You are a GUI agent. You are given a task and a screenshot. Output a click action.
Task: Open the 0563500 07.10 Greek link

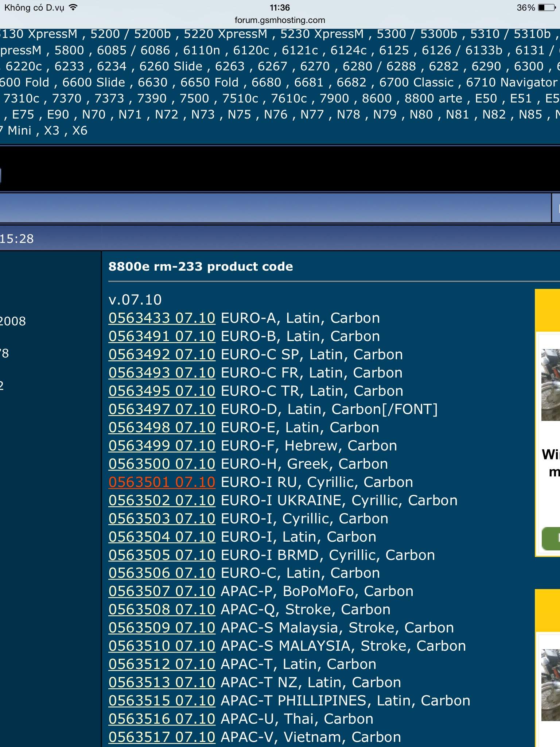[162, 464]
